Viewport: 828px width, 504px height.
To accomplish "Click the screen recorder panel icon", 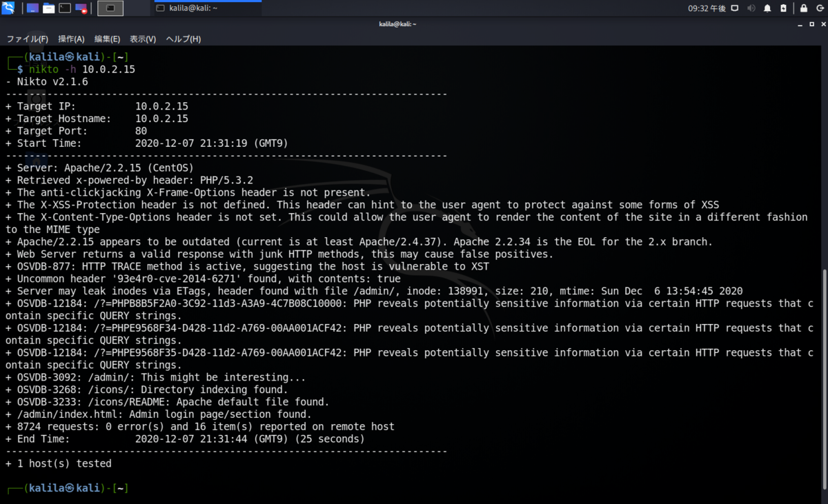I will (81, 8).
